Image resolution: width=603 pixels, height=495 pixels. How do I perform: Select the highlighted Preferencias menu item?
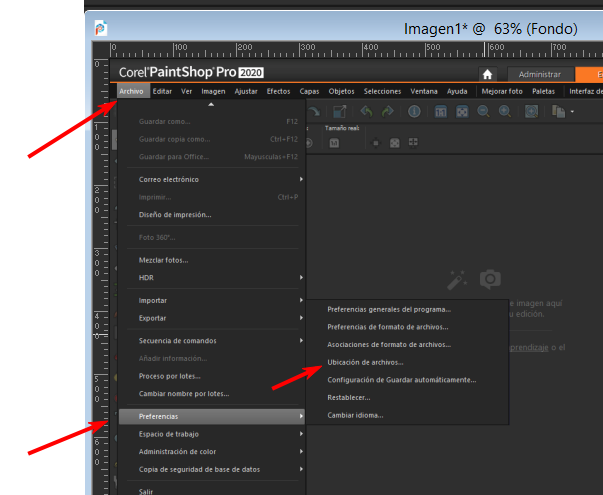(212, 417)
